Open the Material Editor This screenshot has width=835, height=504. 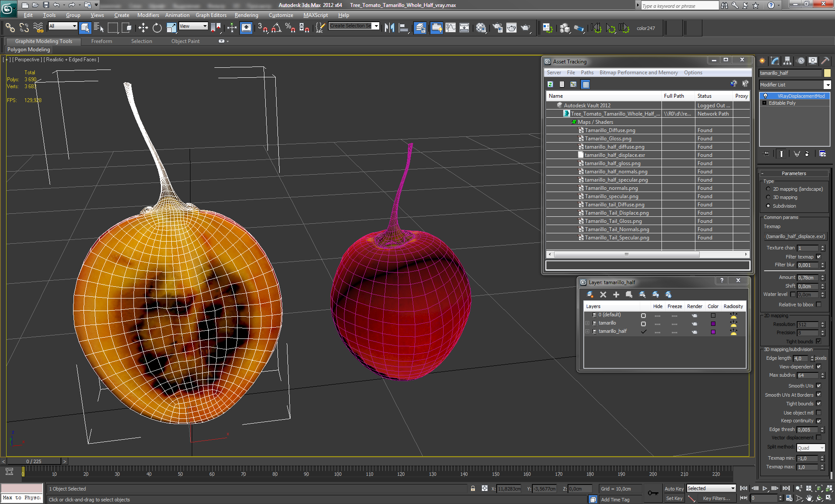click(481, 28)
